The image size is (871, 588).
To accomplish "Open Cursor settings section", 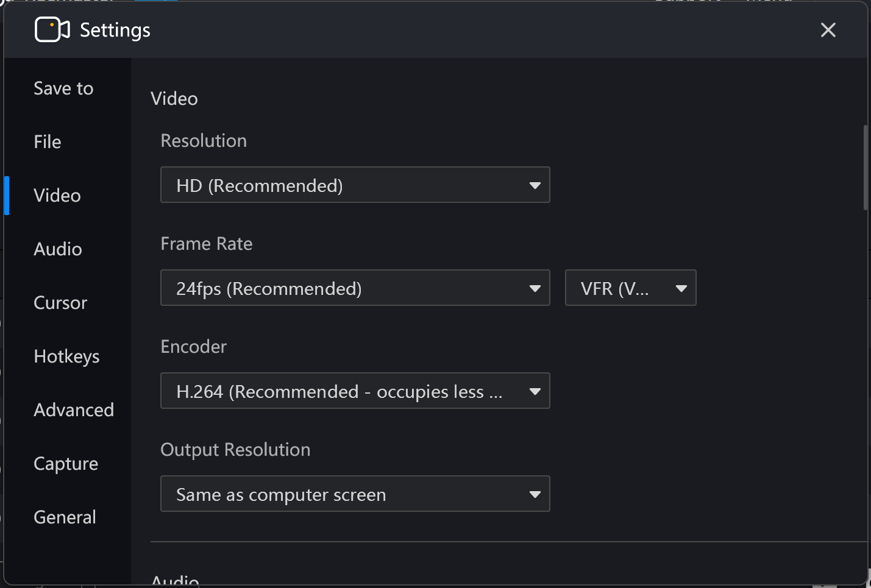I will tap(60, 303).
